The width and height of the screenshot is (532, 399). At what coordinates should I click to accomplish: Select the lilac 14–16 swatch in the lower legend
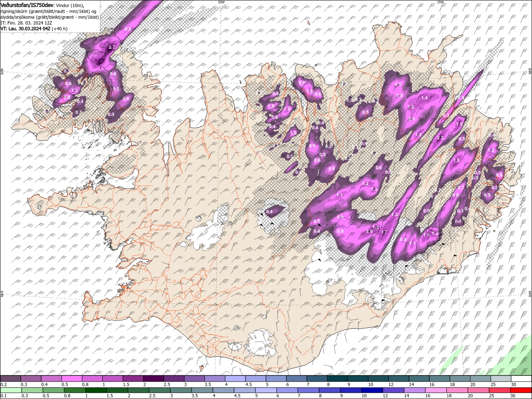(x=414, y=390)
